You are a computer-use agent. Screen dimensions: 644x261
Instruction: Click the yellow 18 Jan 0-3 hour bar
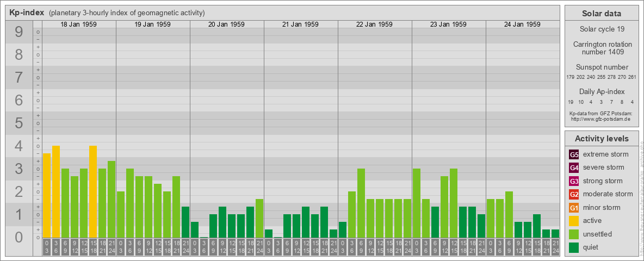point(46,195)
